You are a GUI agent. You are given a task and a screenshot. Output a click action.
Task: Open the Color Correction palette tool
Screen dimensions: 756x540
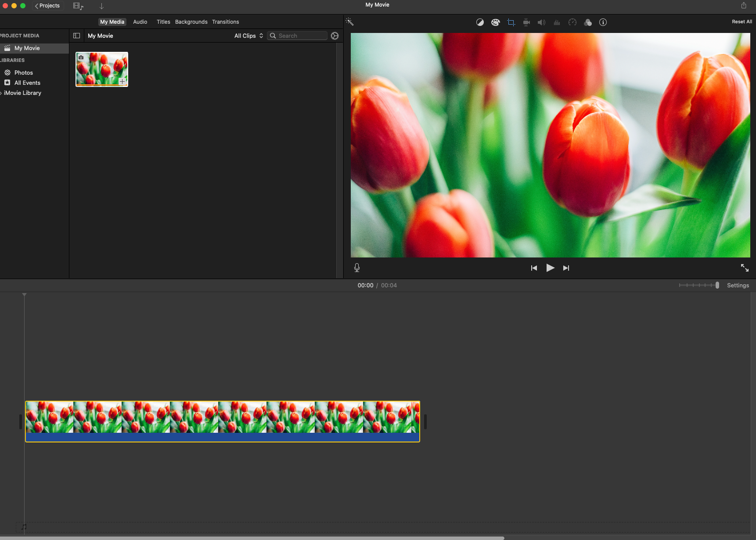(495, 22)
